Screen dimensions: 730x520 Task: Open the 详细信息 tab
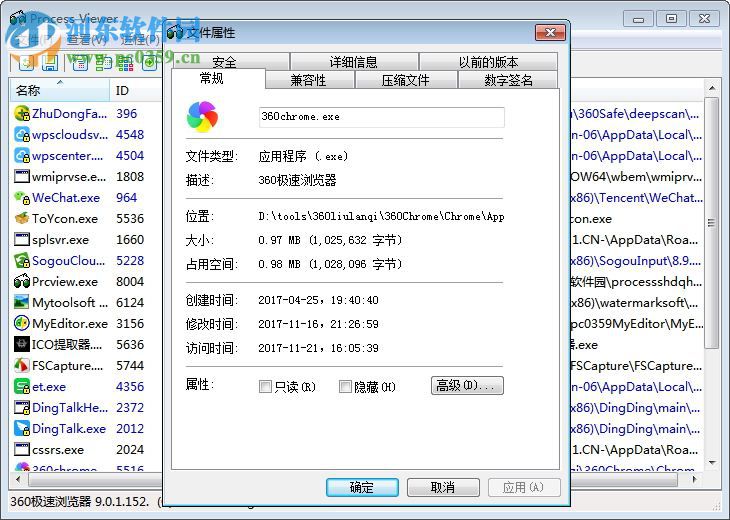pos(354,61)
